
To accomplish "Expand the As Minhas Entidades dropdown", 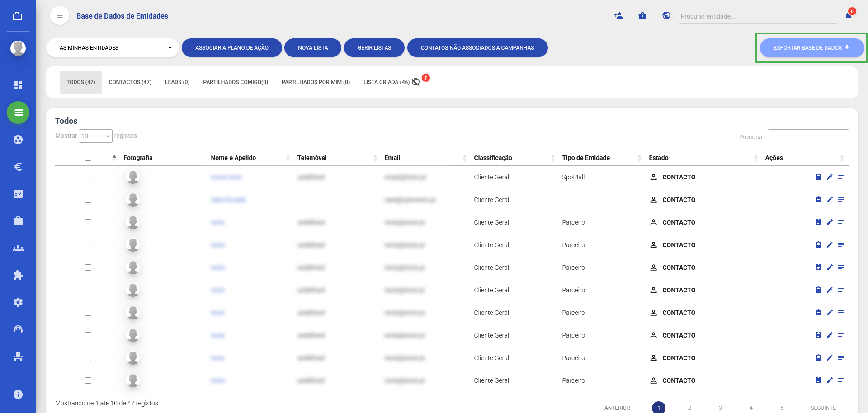I will (x=113, y=48).
